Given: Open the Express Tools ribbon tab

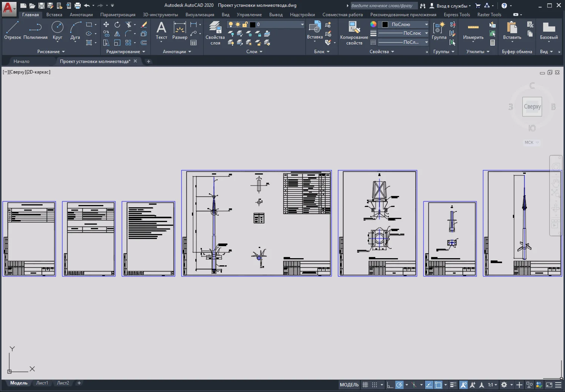Looking at the screenshot, I should [457, 15].
